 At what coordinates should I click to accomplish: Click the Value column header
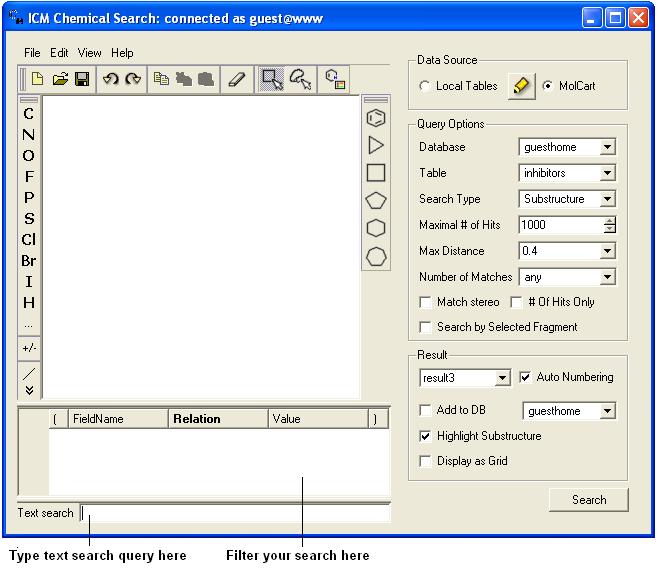point(318,419)
